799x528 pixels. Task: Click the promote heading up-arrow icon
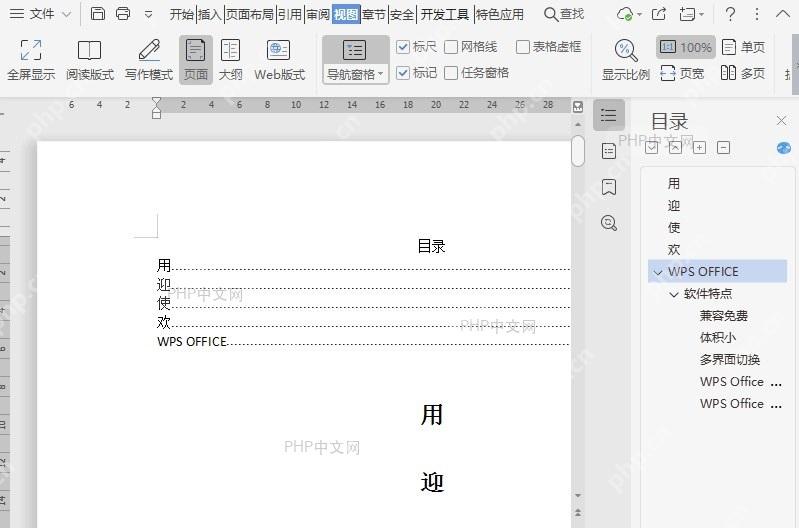tap(675, 148)
